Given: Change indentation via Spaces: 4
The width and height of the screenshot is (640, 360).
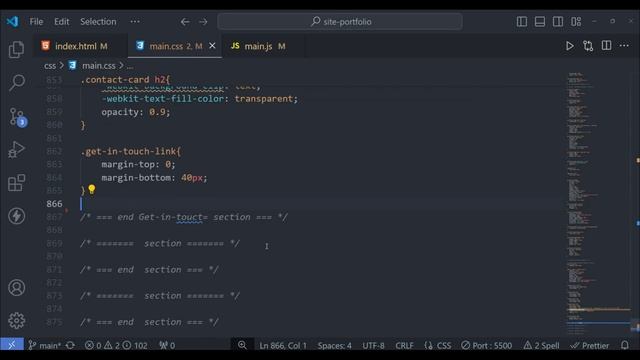Looking at the screenshot, I should click(334, 345).
